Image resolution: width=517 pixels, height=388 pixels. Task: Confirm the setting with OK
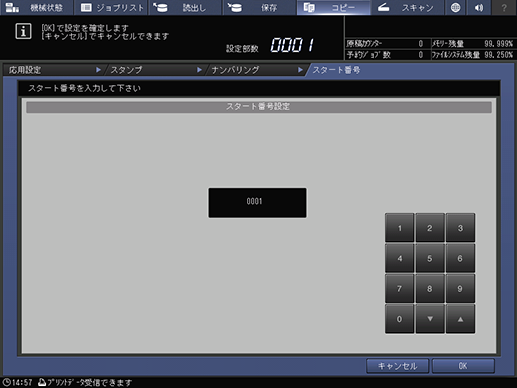coord(463,366)
